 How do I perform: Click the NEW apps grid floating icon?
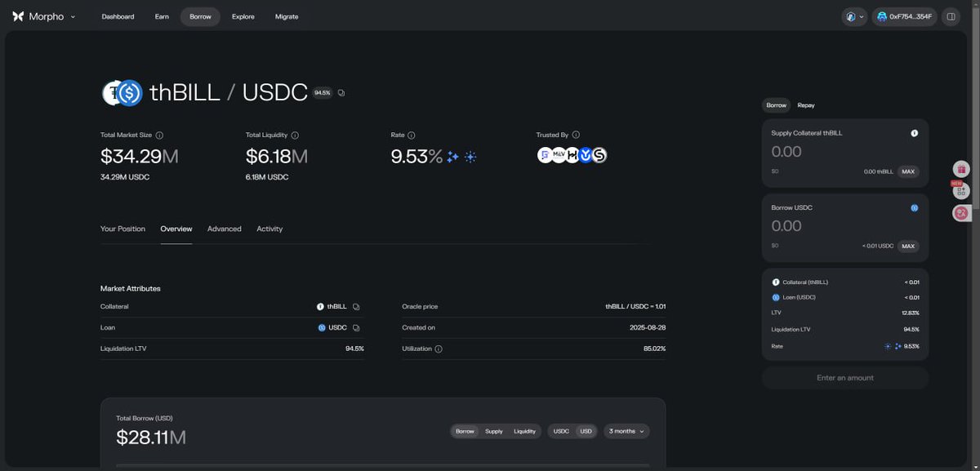(x=961, y=191)
